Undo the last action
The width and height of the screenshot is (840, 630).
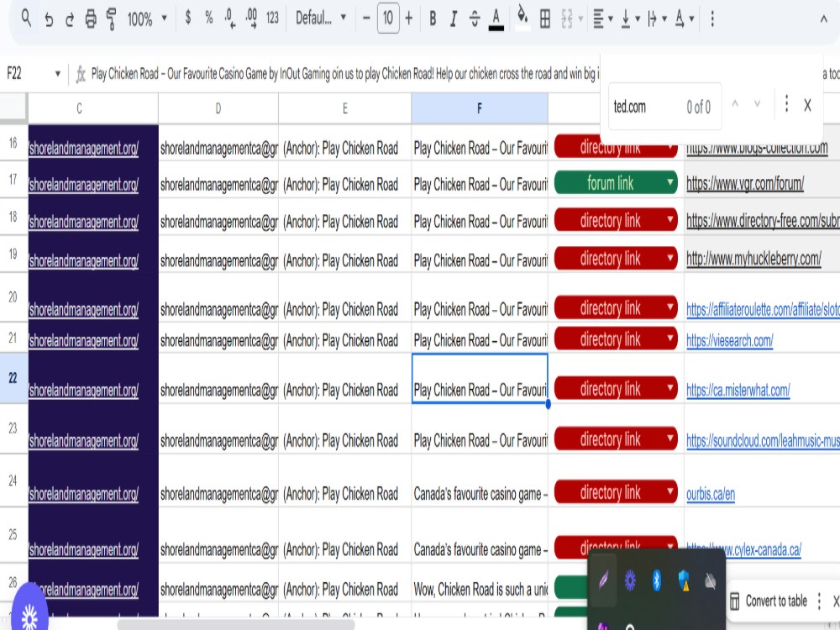coord(49,19)
